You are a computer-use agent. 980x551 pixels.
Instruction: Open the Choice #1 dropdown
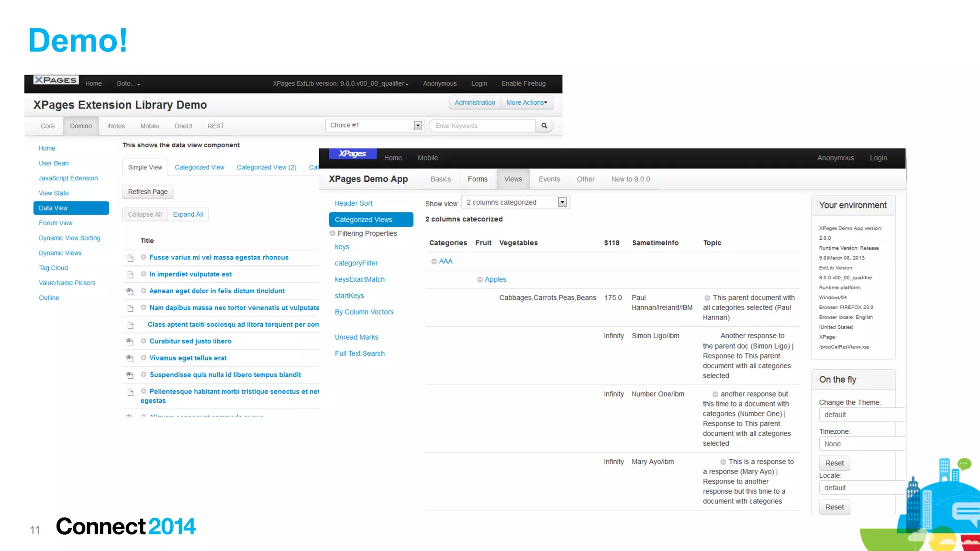point(418,126)
